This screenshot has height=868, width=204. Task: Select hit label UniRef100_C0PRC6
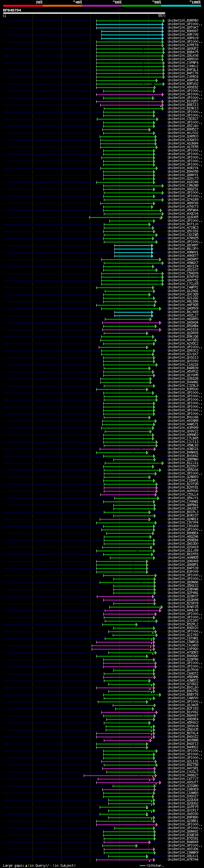pyautogui.click(x=183, y=77)
